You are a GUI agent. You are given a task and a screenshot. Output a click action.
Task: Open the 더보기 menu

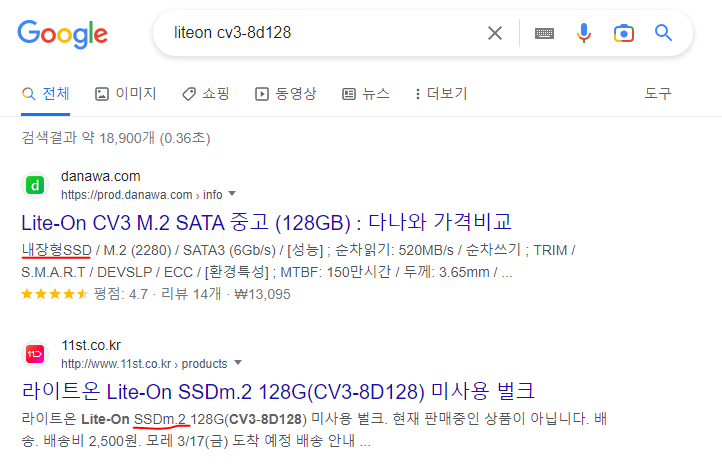(x=441, y=94)
